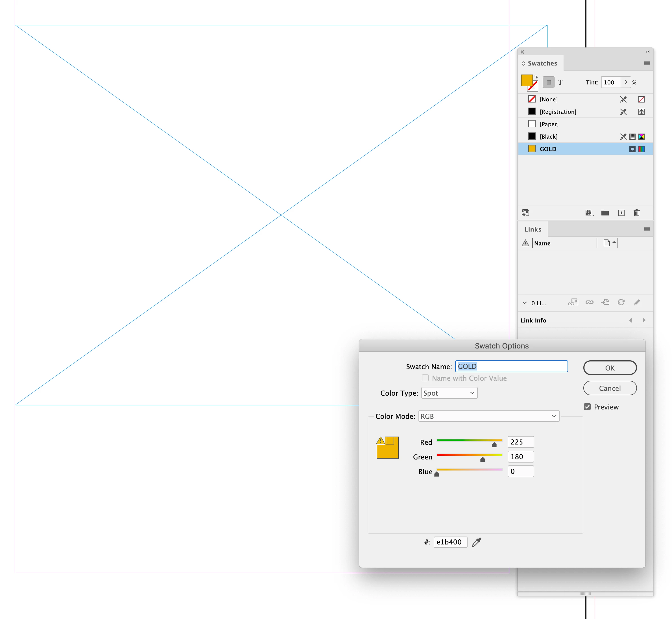Viewport: 672px width, 619px height.
Task: Click the Delete Swatch trash icon
Action: point(636,213)
